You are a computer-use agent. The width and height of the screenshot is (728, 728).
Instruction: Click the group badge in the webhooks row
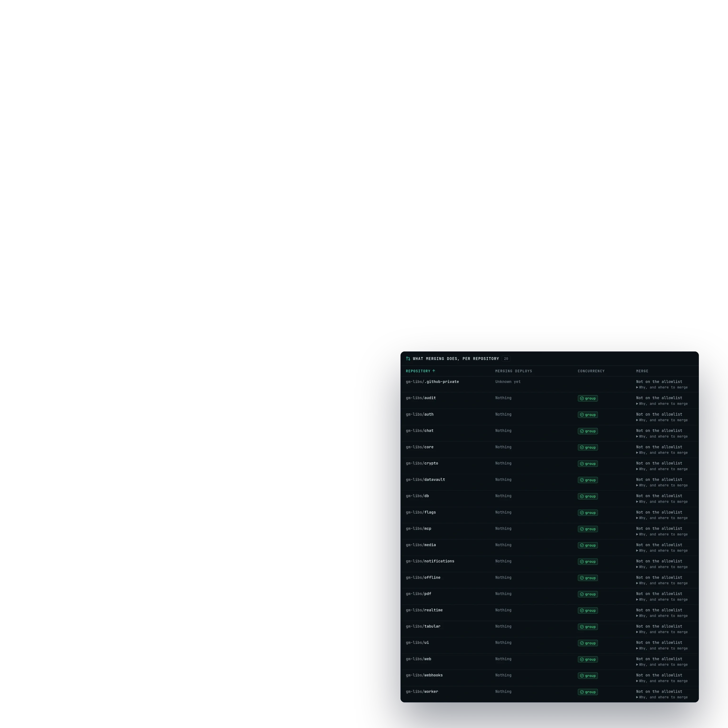[x=587, y=676]
